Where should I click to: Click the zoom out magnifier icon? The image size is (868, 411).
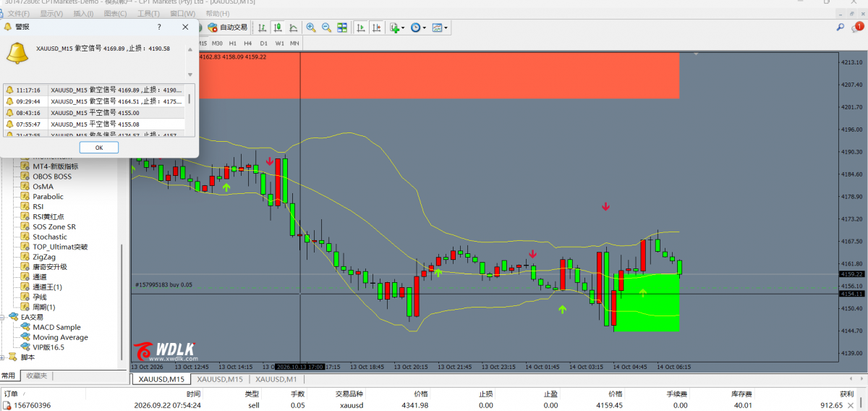click(326, 27)
